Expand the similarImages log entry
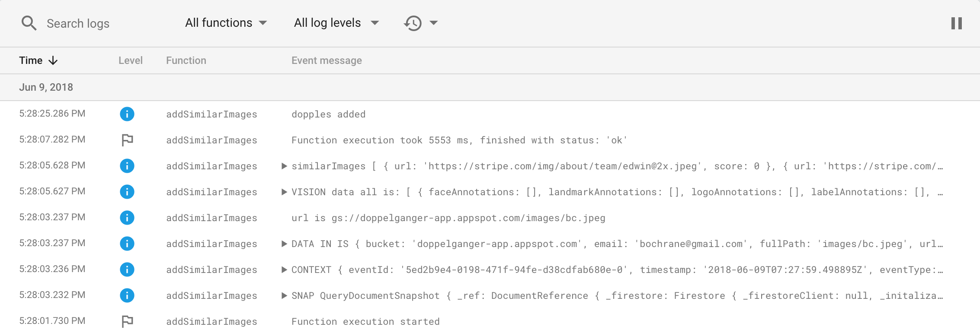This screenshot has width=980, height=336. coord(284,166)
